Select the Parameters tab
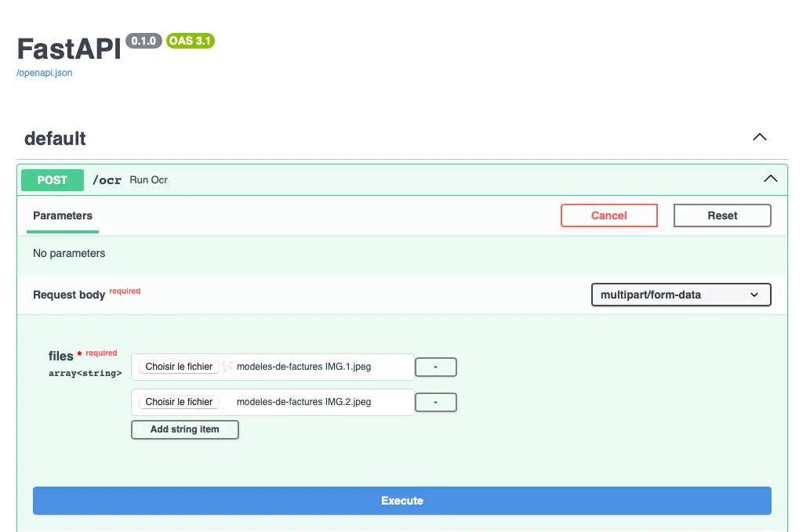The width and height of the screenshot is (810, 532). pos(63,215)
